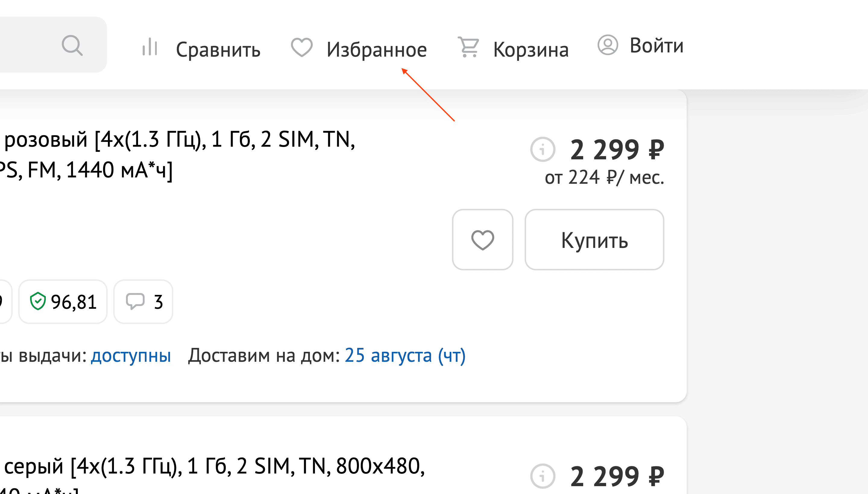Add pink phone to favorites via heart button
This screenshot has height=494, width=868.
point(483,240)
